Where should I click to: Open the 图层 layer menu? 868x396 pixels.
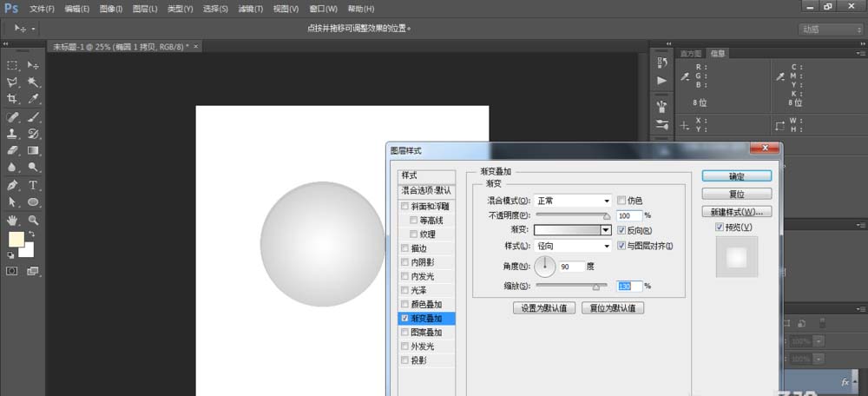pyautogui.click(x=146, y=8)
